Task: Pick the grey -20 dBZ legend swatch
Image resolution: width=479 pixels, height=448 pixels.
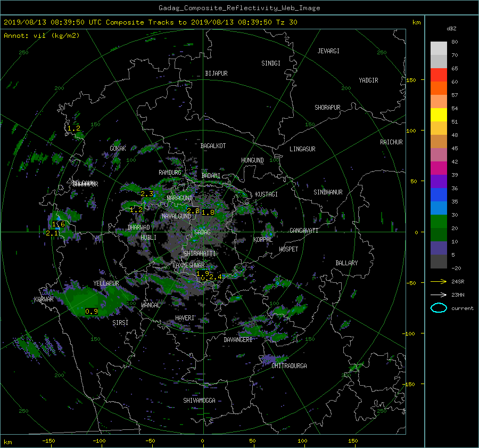Action: pos(439,262)
